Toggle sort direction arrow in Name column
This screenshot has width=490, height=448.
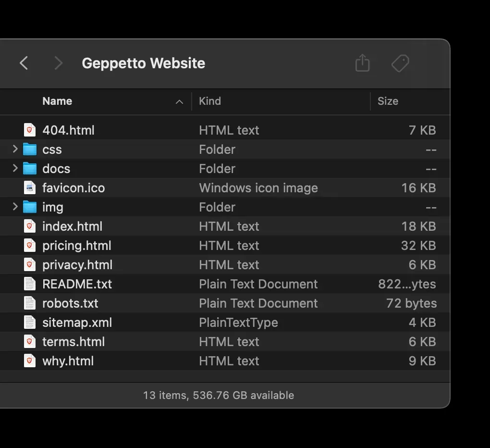tap(179, 101)
